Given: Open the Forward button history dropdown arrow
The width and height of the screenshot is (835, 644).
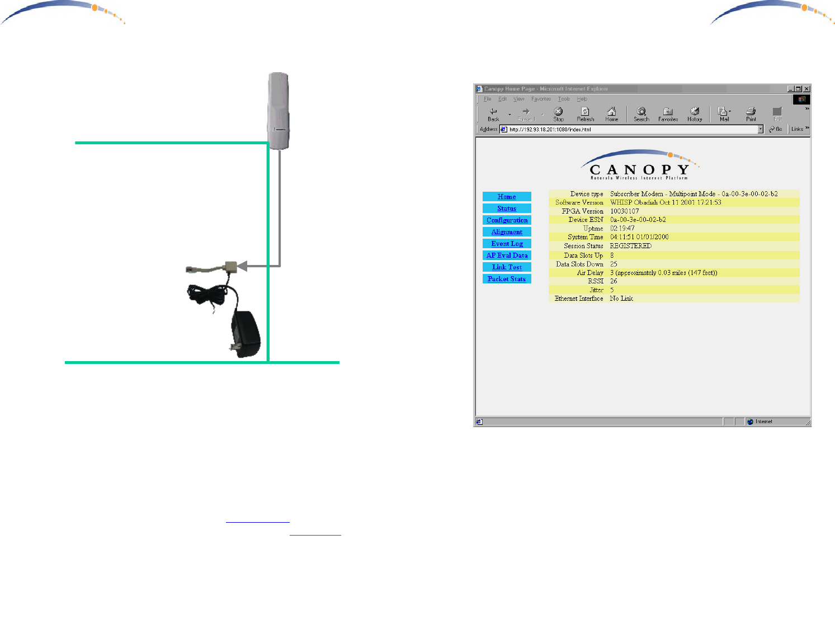Looking at the screenshot, I should click(x=542, y=114).
